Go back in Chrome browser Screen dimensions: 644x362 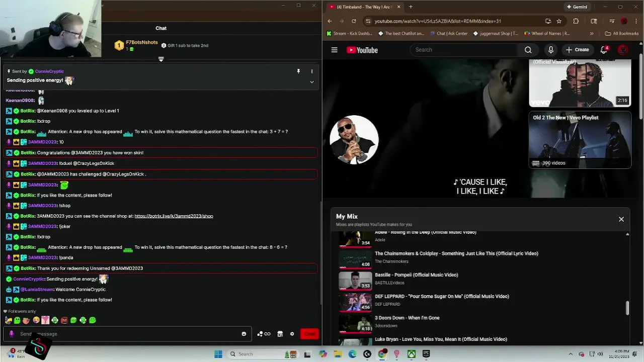[x=330, y=21]
